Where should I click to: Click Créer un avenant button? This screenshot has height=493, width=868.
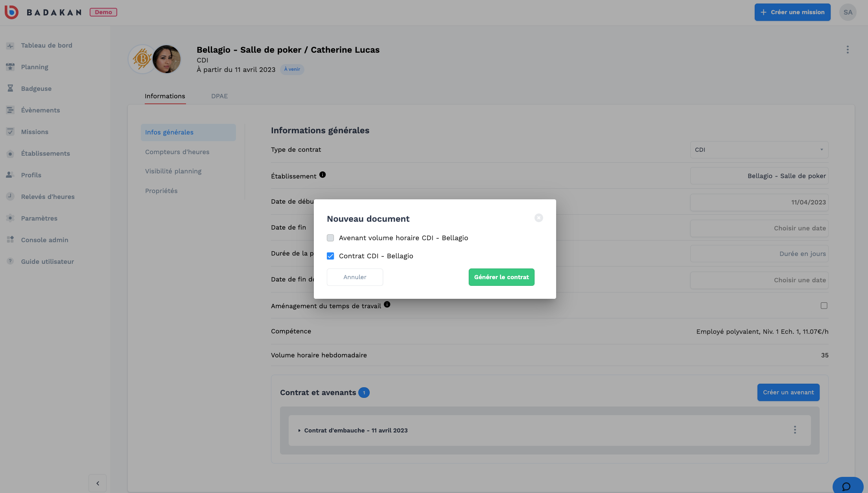point(788,392)
